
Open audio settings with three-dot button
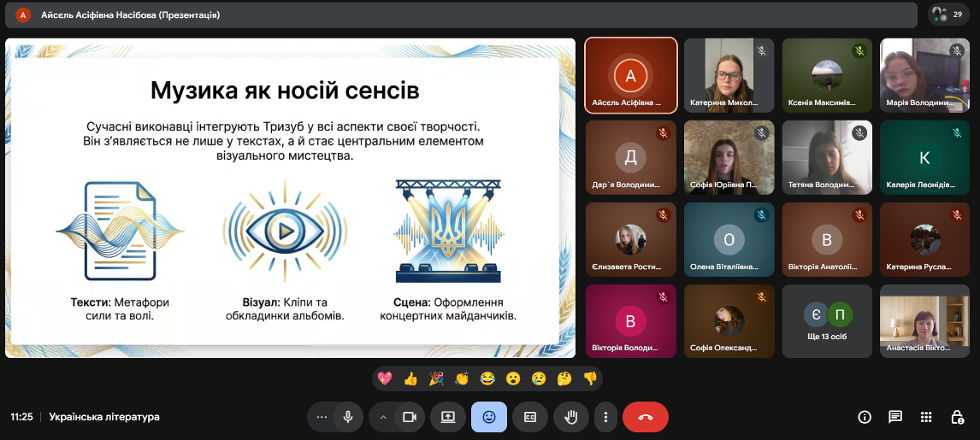tap(322, 417)
